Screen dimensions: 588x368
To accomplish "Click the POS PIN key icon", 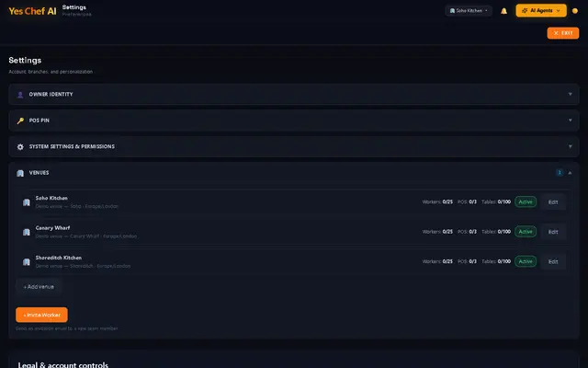I will coord(20,121).
